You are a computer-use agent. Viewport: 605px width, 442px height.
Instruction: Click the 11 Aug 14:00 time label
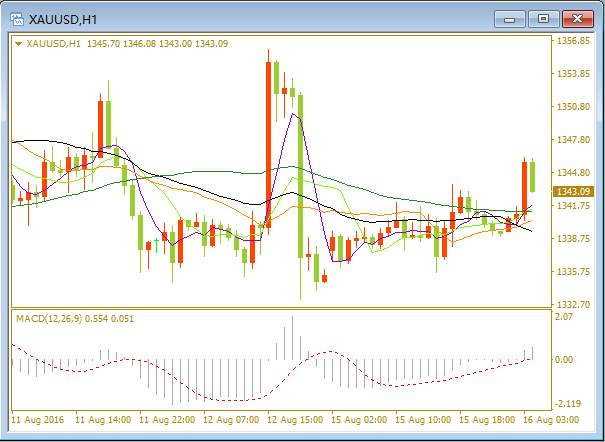pyautogui.click(x=103, y=420)
